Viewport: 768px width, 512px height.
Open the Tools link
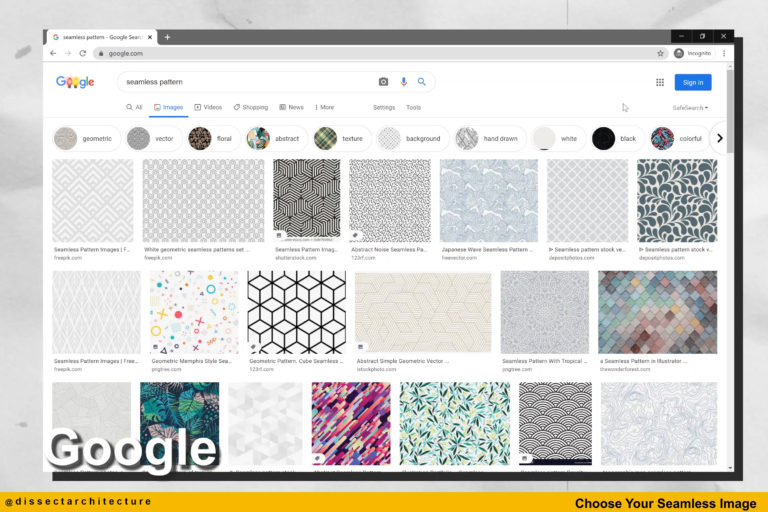click(x=413, y=107)
